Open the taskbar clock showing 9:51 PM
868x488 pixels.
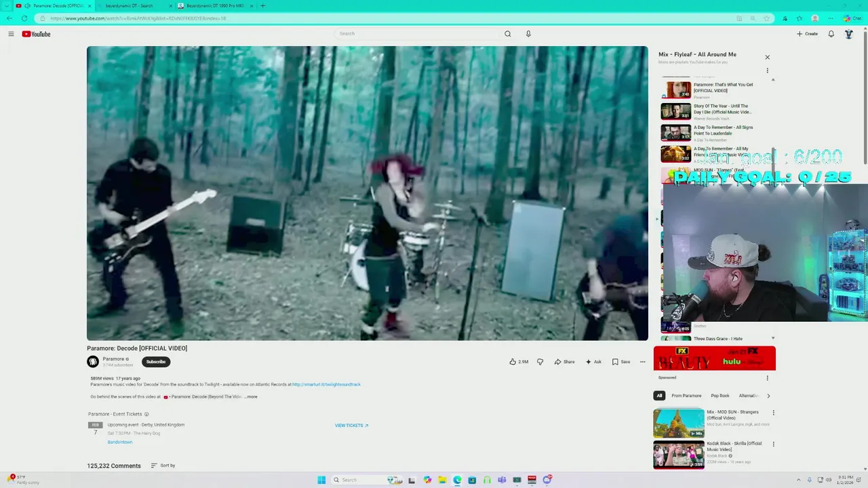point(844,480)
